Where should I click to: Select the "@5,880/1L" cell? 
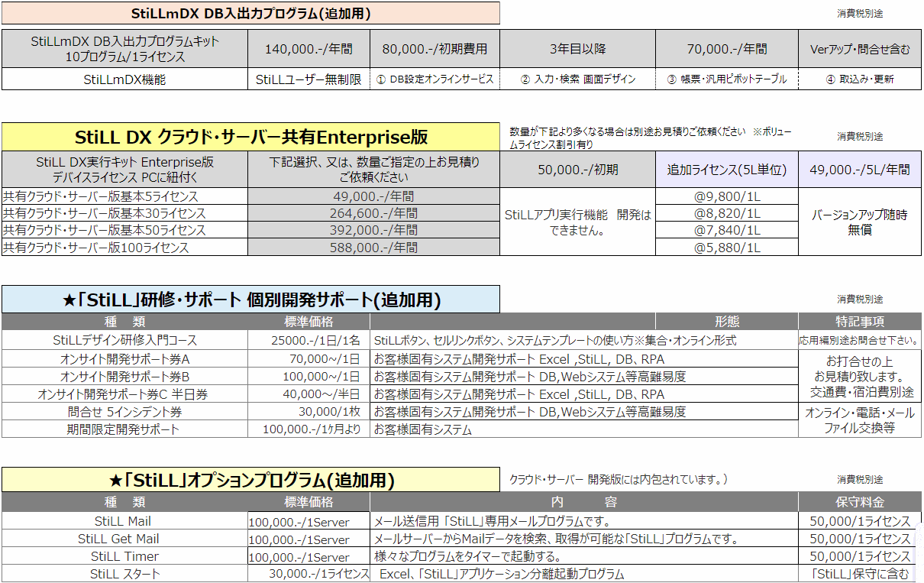[726, 247]
